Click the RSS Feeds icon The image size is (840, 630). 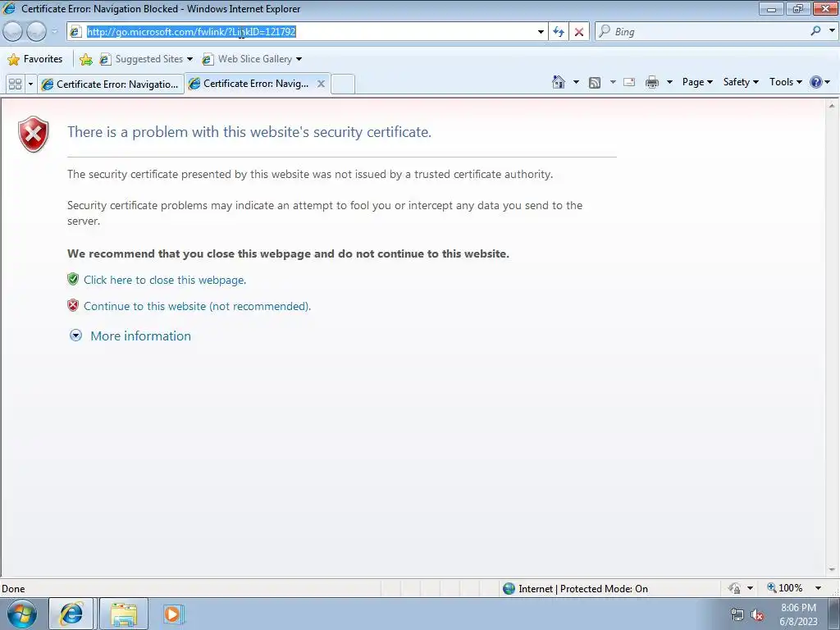[595, 83]
